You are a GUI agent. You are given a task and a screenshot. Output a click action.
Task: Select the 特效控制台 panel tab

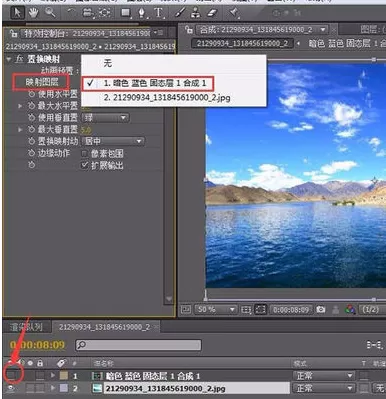87,33
